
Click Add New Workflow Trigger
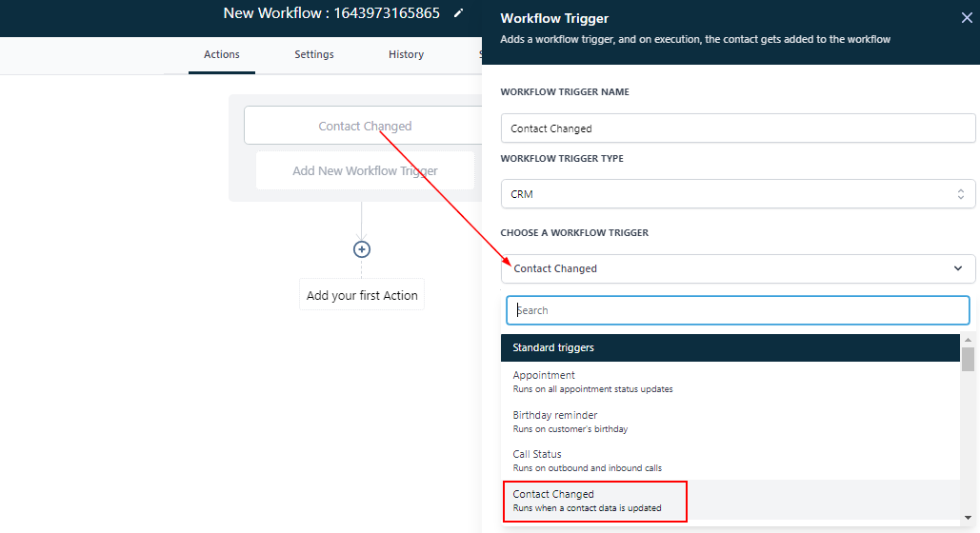coord(365,171)
